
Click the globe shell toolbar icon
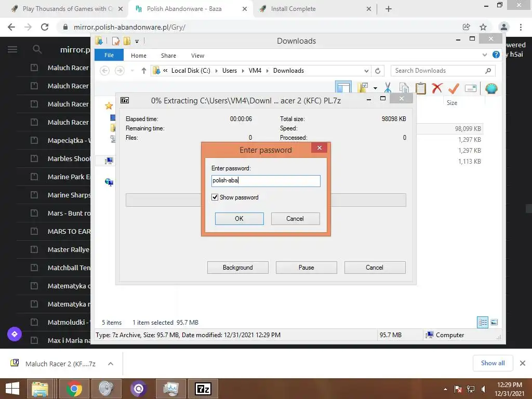coord(491,88)
